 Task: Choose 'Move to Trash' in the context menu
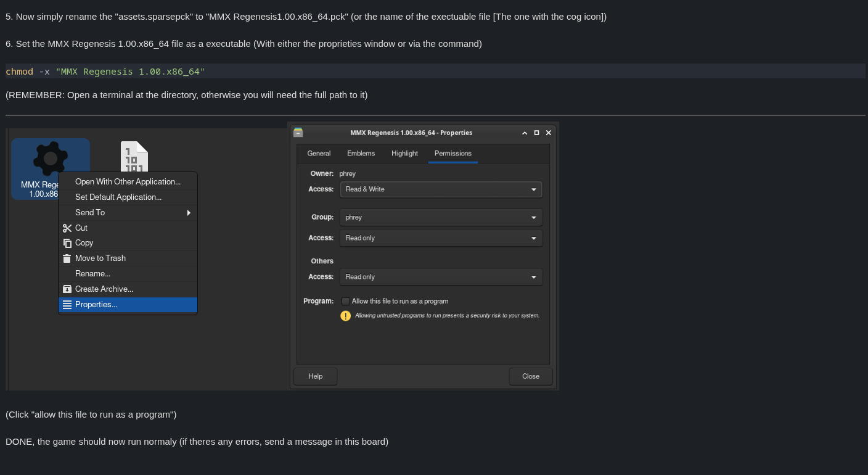pos(128,258)
